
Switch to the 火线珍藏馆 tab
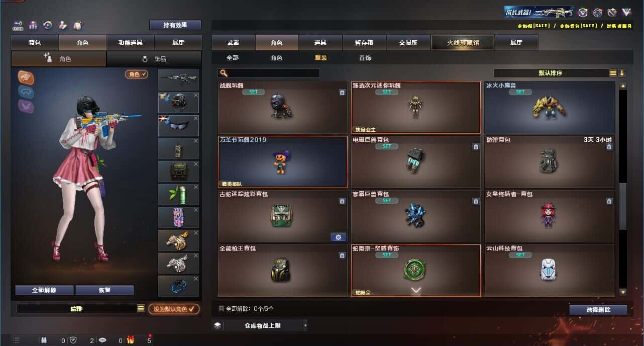click(463, 43)
